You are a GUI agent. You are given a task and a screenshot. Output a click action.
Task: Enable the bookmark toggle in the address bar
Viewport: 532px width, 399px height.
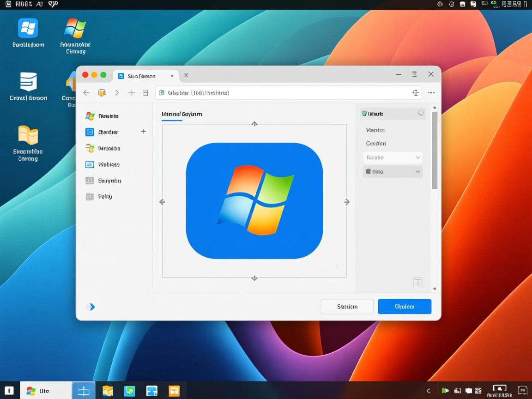coord(415,92)
